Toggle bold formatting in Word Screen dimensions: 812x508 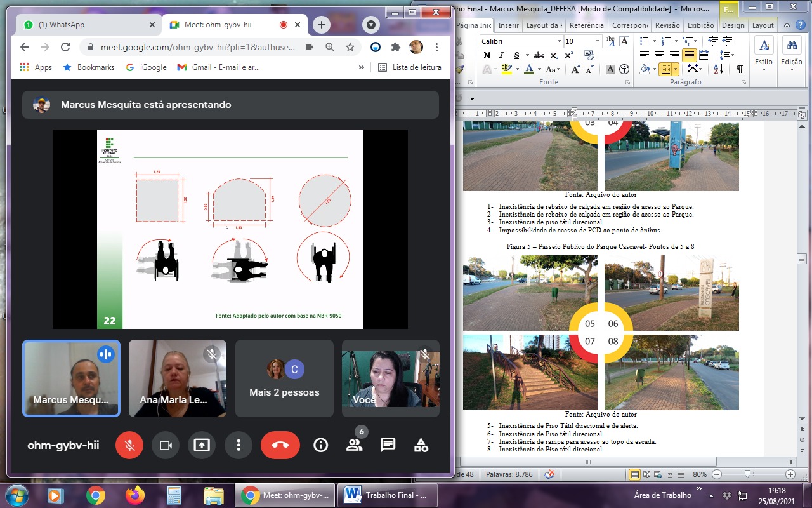click(487, 55)
